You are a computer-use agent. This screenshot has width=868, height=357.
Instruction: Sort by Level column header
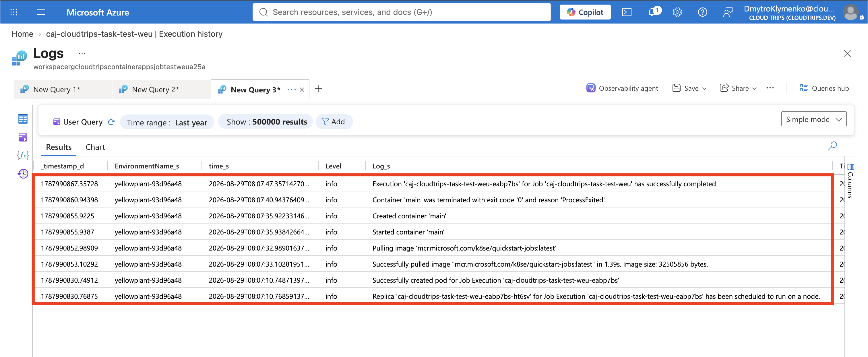pos(333,166)
